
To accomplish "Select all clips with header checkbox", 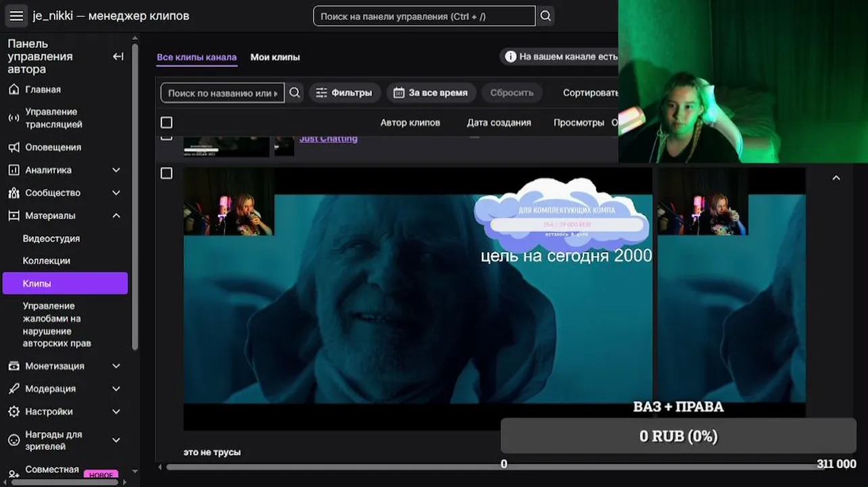I will click(x=166, y=122).
